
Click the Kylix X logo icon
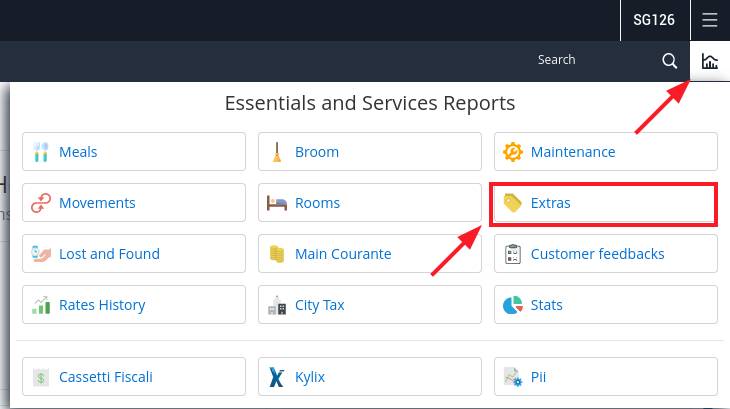[x=277, y=377]
